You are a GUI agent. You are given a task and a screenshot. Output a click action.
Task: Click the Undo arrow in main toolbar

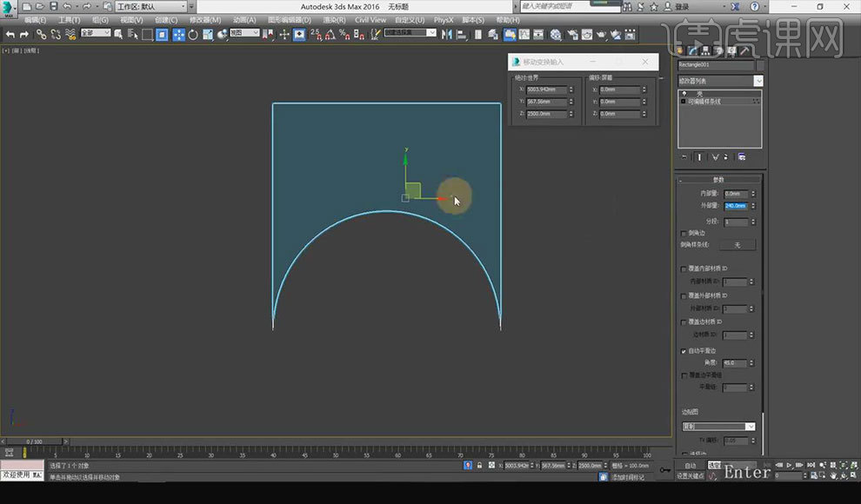pos(10,35)
